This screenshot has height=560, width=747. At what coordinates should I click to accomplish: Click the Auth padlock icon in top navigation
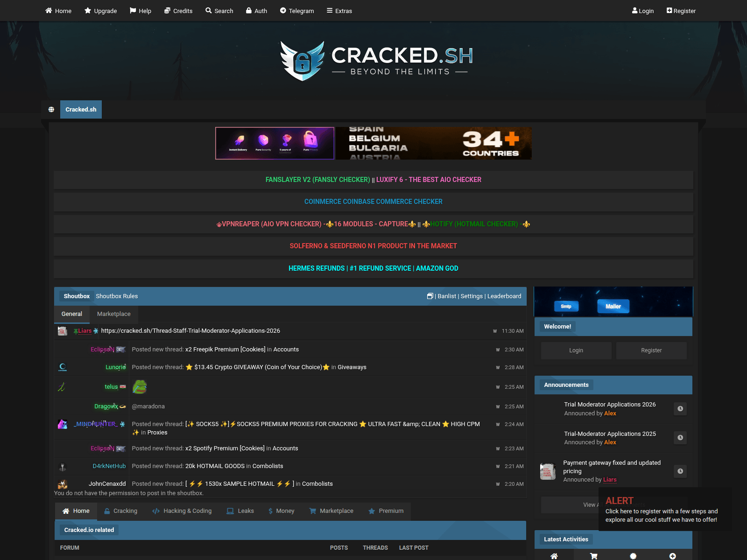point(249,11)
